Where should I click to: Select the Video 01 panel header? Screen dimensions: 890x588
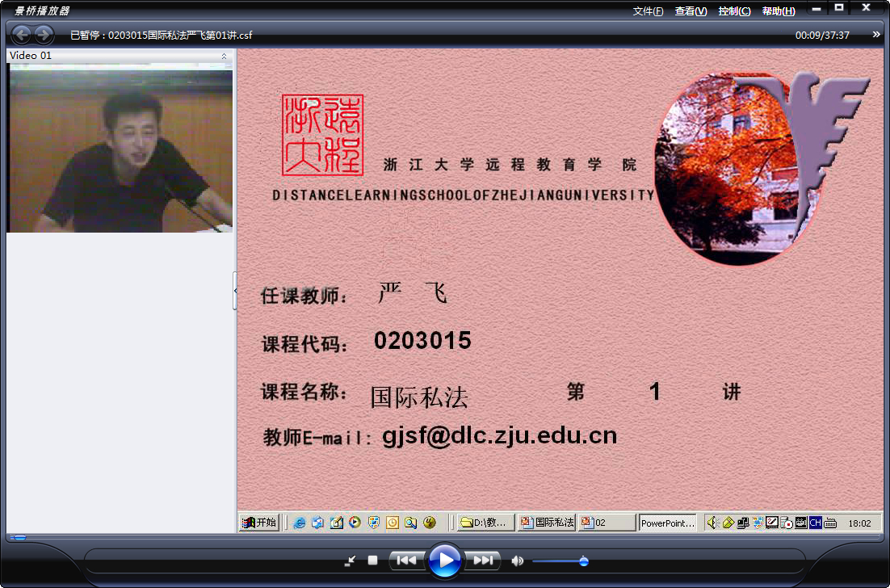pyautogui.click(x=121, y=56)
